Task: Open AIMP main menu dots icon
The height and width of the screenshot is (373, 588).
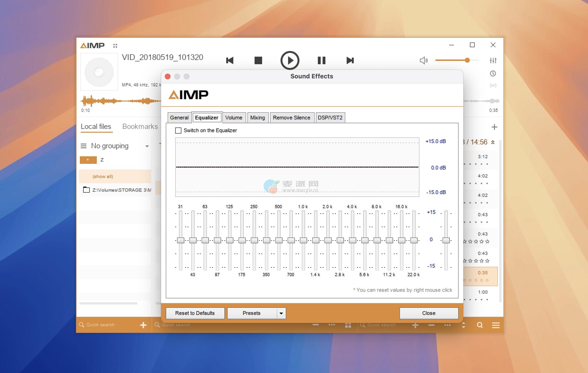Action: click(115, 46)
